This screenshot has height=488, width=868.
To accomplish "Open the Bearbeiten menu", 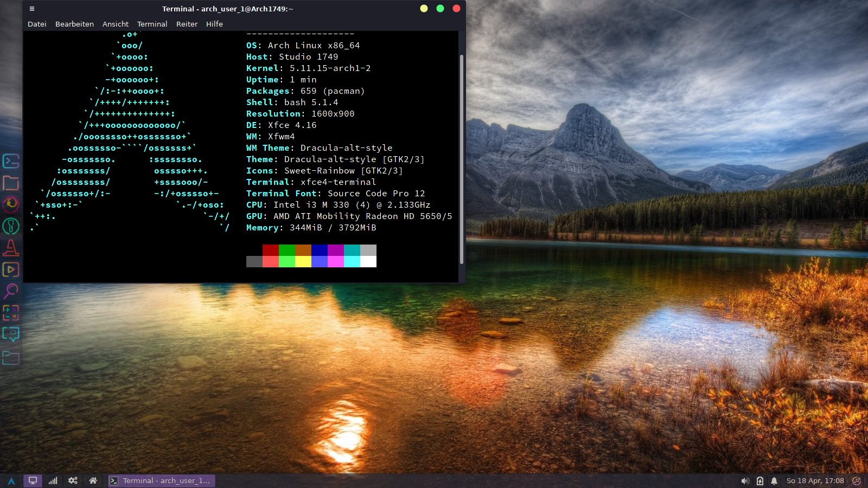I will pyautogui.click(x=74, y=24).
